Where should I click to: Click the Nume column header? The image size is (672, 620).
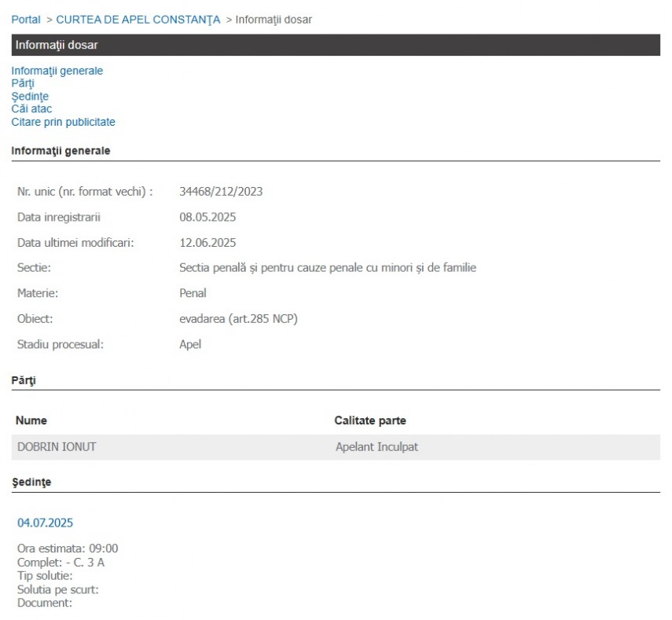coord(31,420)
